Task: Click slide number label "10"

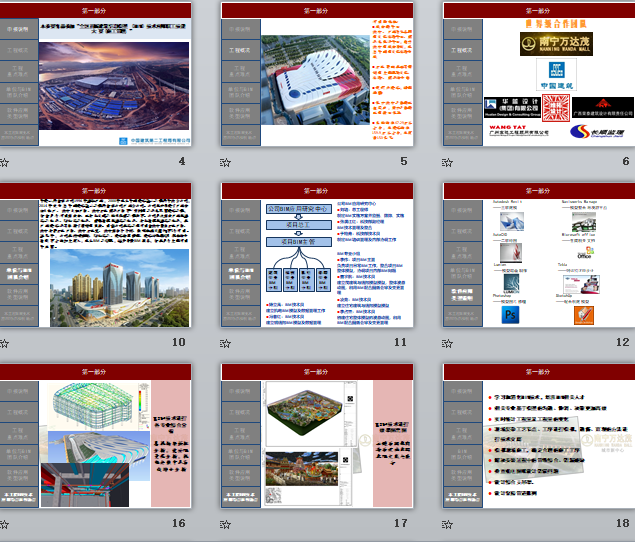Action: pos(179,342)
